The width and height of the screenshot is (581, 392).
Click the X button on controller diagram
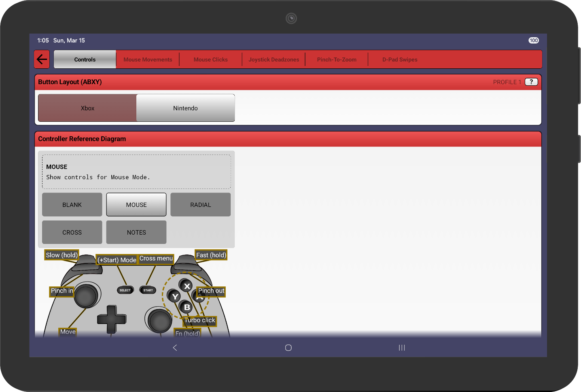187,286
